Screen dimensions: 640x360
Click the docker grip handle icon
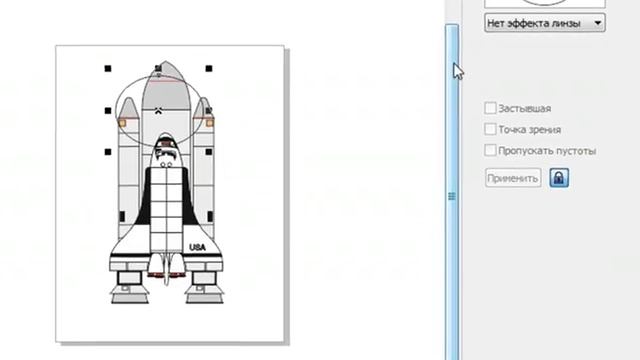pos(452,196)
